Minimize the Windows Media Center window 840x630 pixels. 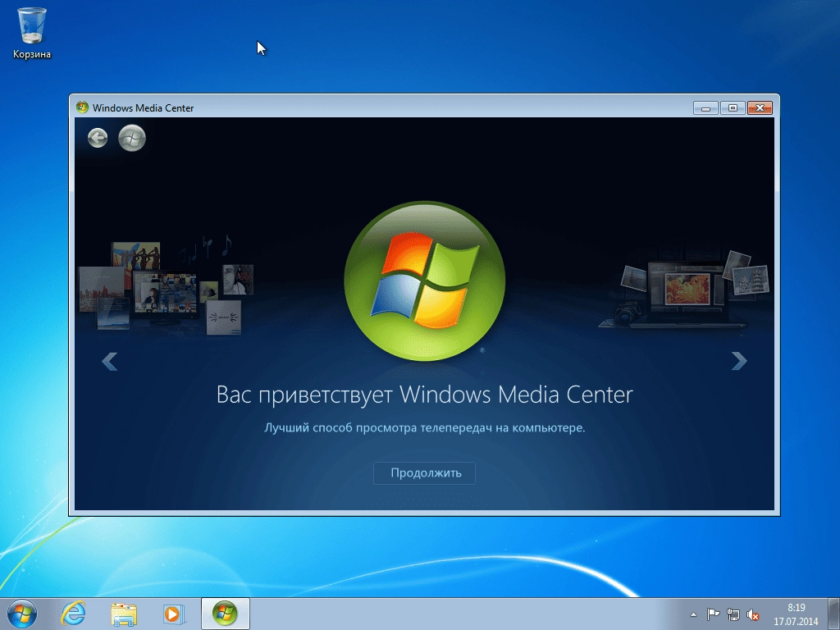[x=705, y=108]
